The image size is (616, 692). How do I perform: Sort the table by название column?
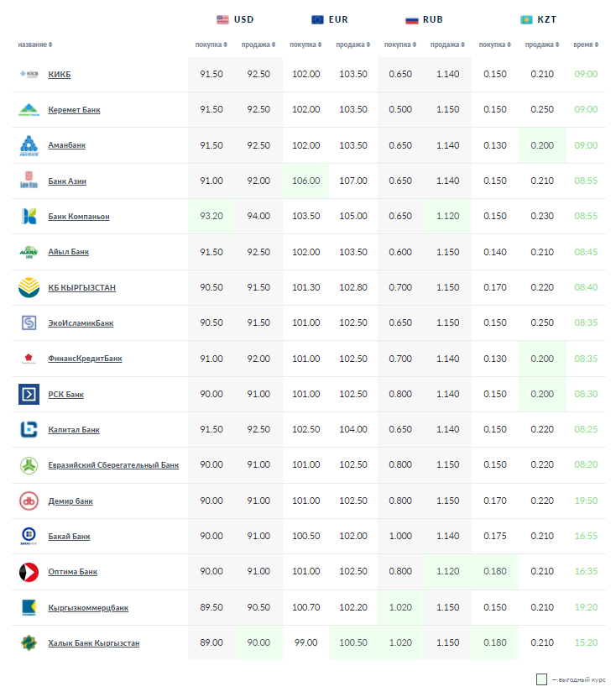tap(34, 45)
